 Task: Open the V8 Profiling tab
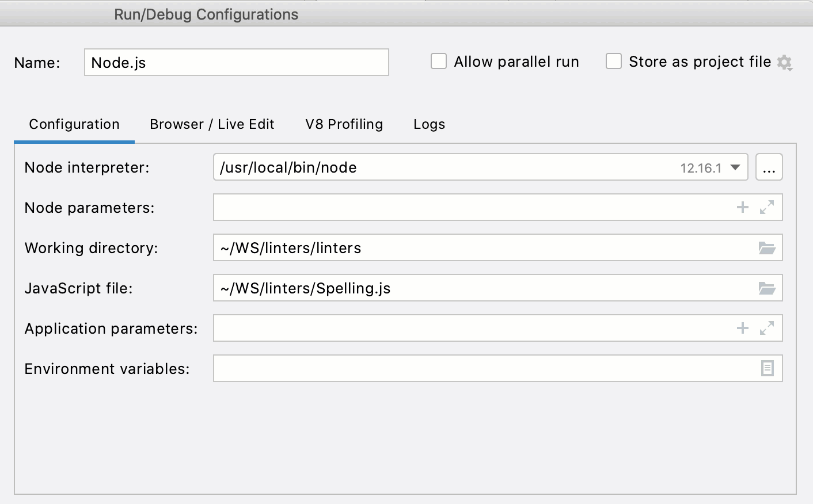pos(344,124)
